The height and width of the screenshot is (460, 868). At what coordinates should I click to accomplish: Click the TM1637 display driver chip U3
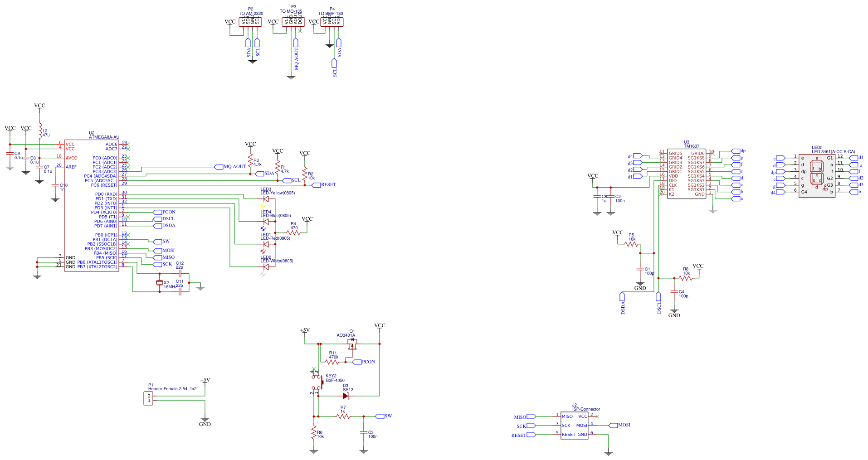[x=686, y=174]
